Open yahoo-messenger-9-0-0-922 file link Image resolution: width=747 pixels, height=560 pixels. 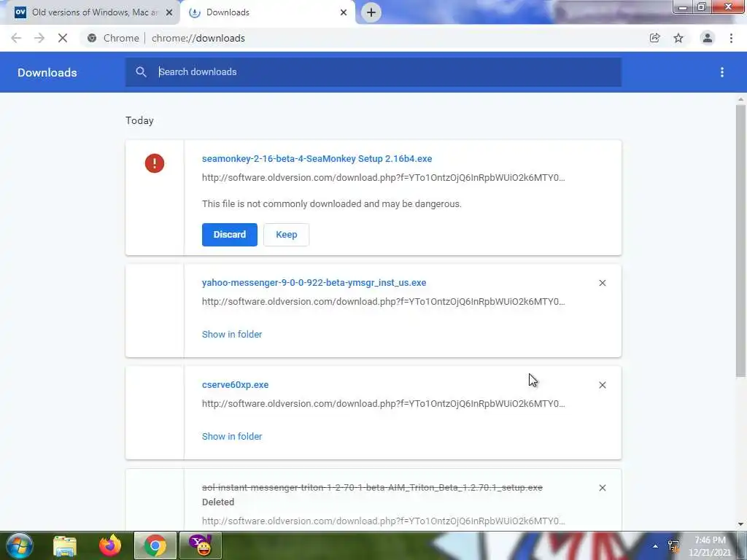(x=314, y=282)
